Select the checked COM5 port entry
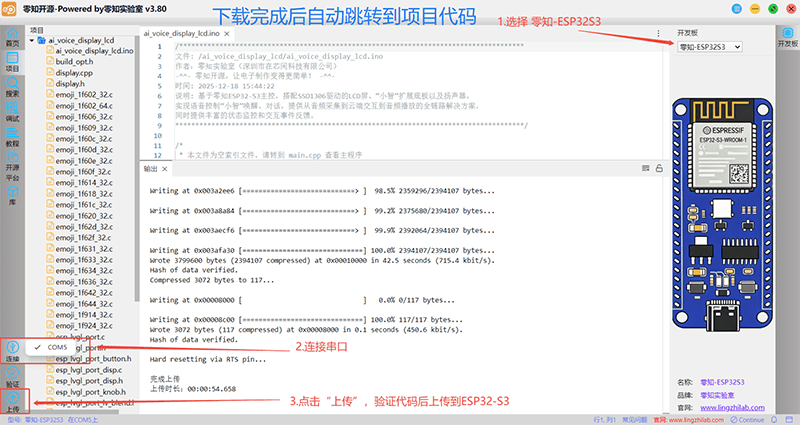Viewport: 800px width, 425px height. (52, 347)
